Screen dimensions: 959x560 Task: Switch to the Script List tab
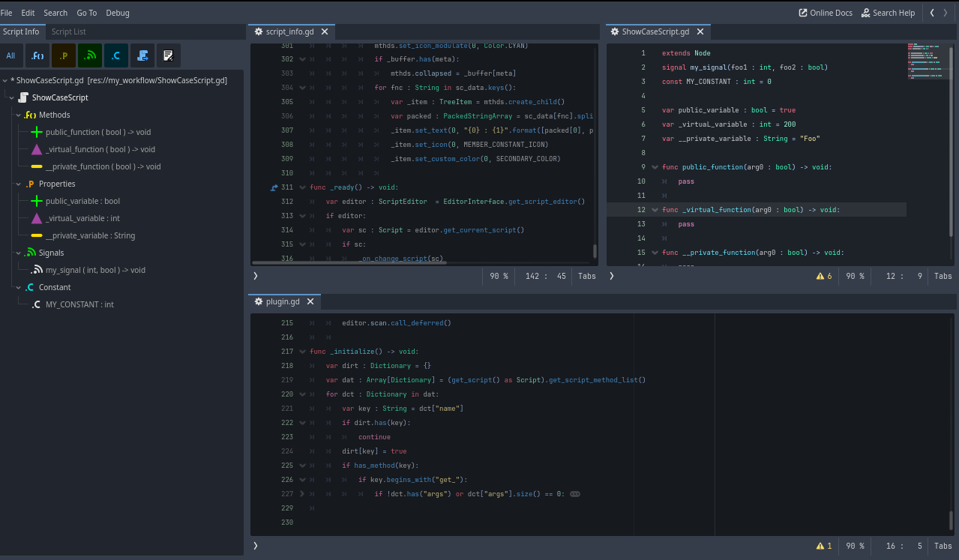[68, 31]
